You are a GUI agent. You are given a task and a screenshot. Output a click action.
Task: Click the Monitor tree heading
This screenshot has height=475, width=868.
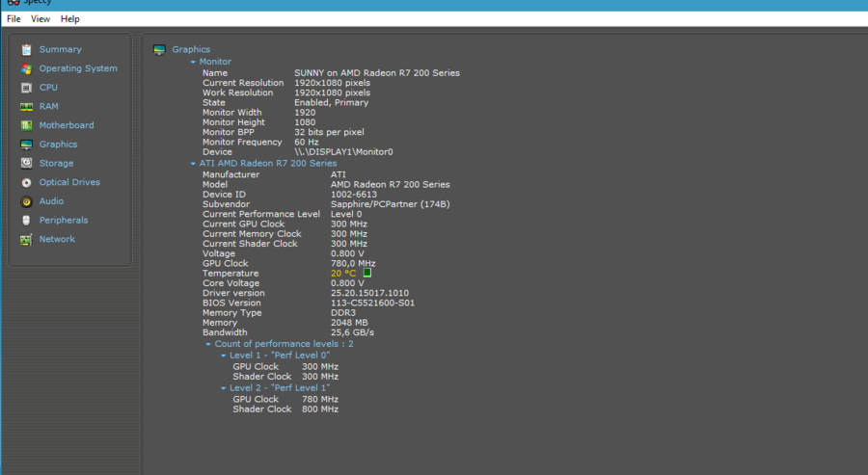[215, 62]
